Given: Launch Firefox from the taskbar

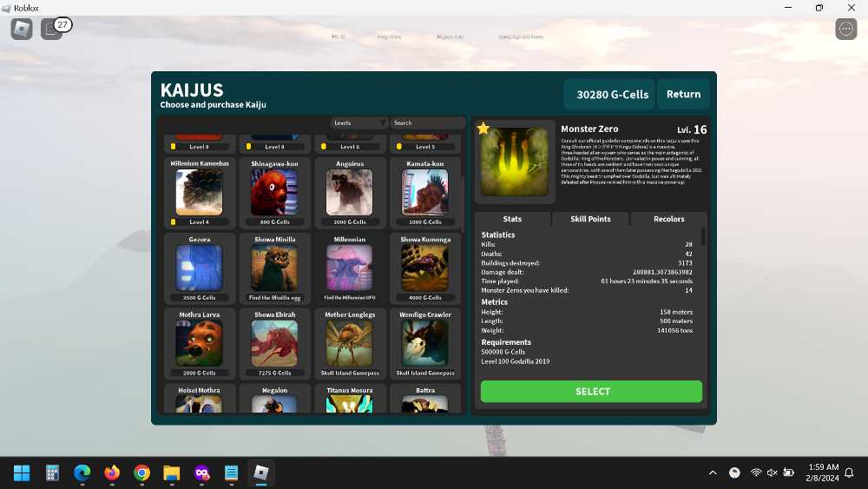Looking at the screenshot, I should [112, 473].
